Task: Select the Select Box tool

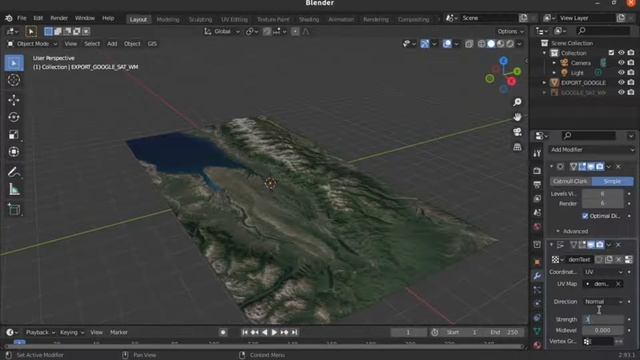Action: 14,63
